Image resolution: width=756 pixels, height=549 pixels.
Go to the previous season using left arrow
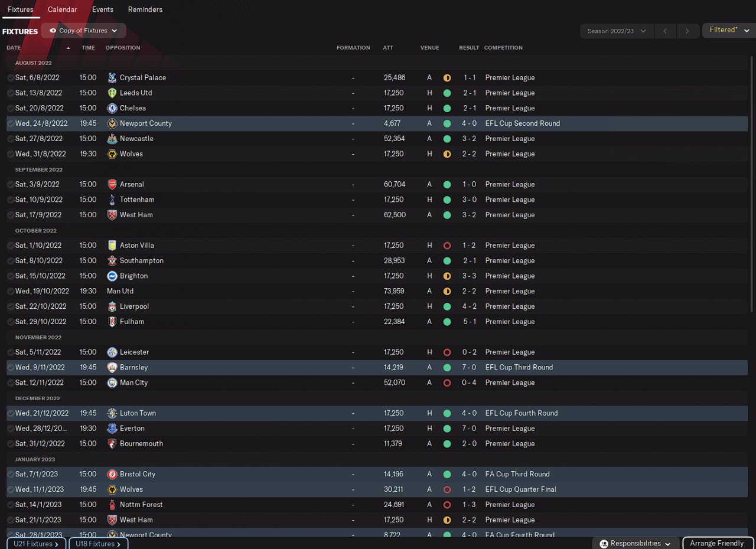[x=665, y=31]
